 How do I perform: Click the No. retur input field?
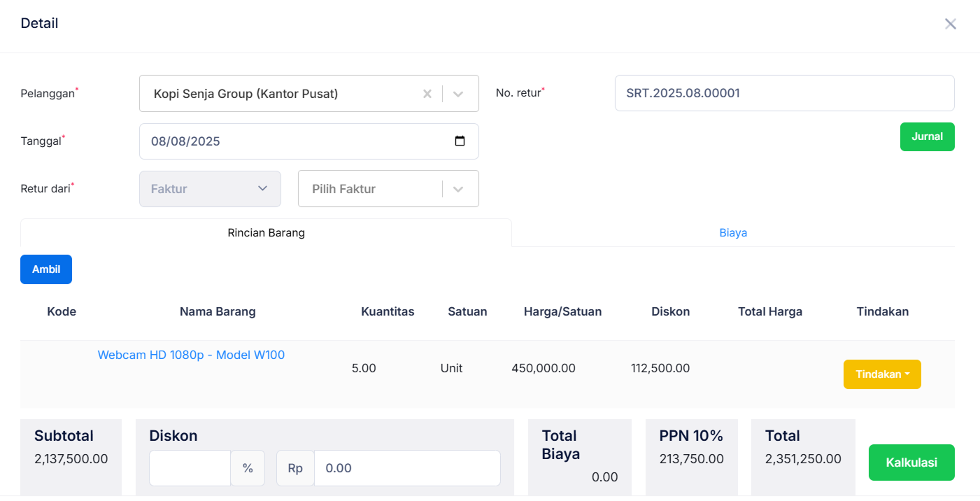[x=783, y=92]
